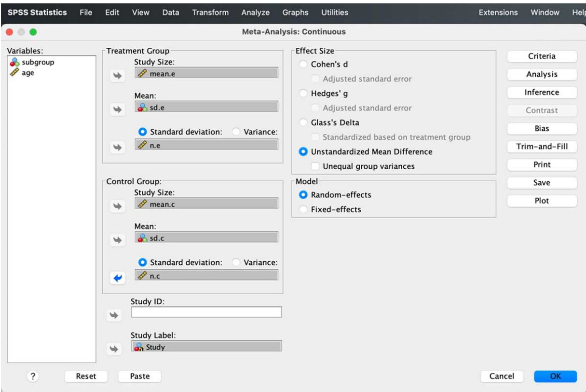Select the Random-effects model
This screenshot has height=392, width=586.
coord(303,195)
